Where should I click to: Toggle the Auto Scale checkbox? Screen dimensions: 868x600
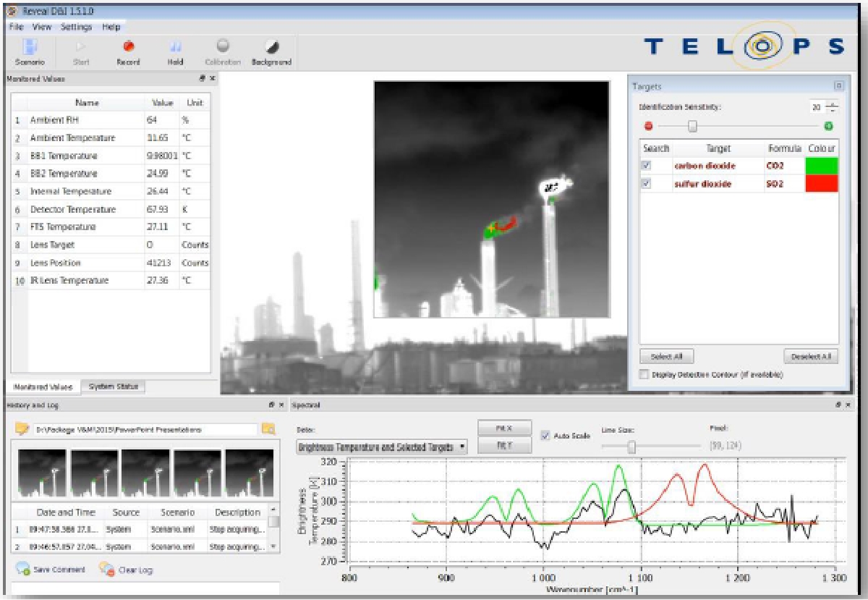[x=546, y=436]
